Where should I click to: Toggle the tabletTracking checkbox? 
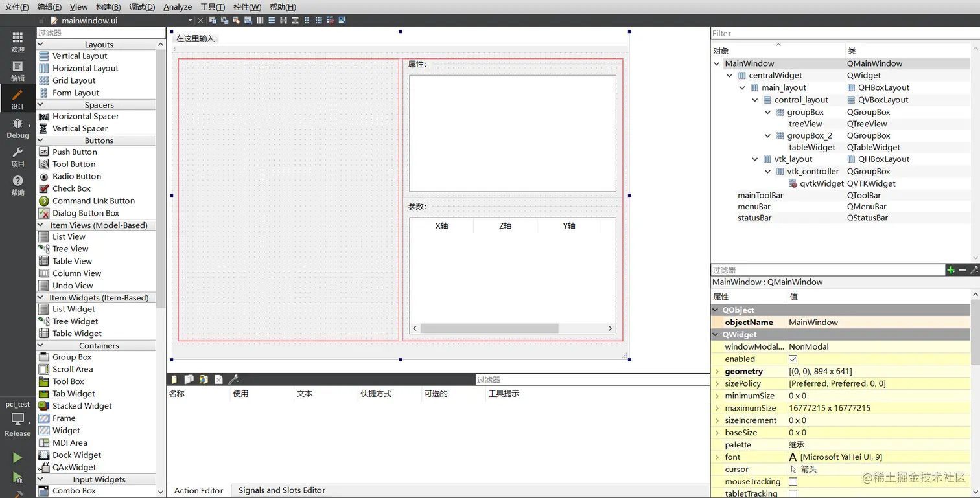pos(793,493)
